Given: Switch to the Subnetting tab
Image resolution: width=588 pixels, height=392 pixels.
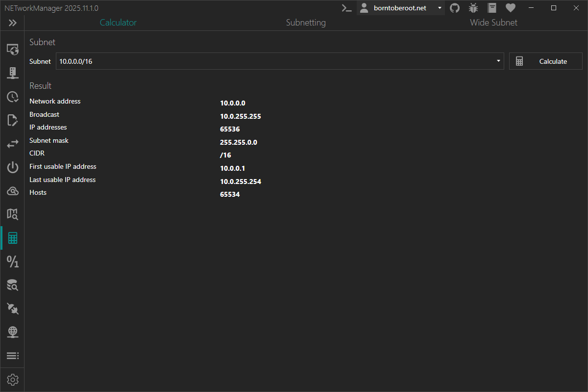Looking at the screenshot, I should [305, 22].
